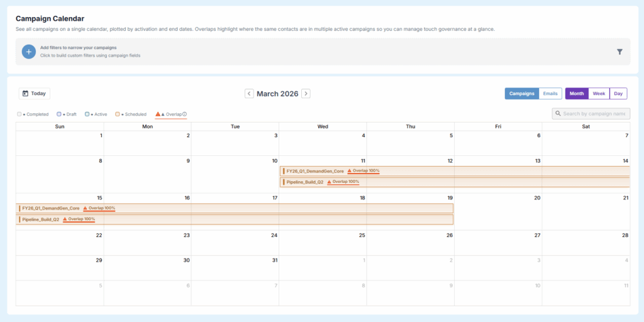644x322 pixels.
Task: Switch to the Emails view tab
Action: coord(550,94)
